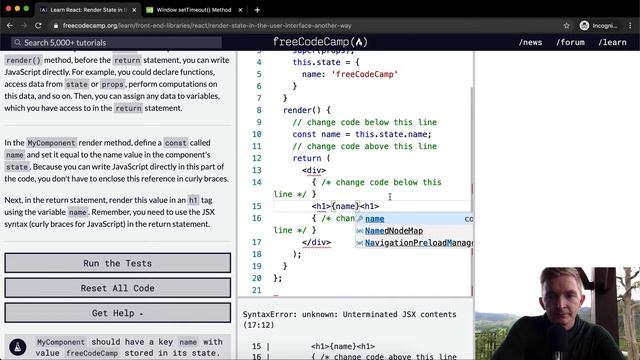Open the Chrome three-dot menu
The width and height of the screenshot is (640, 360).
click(x=630, y=25)
